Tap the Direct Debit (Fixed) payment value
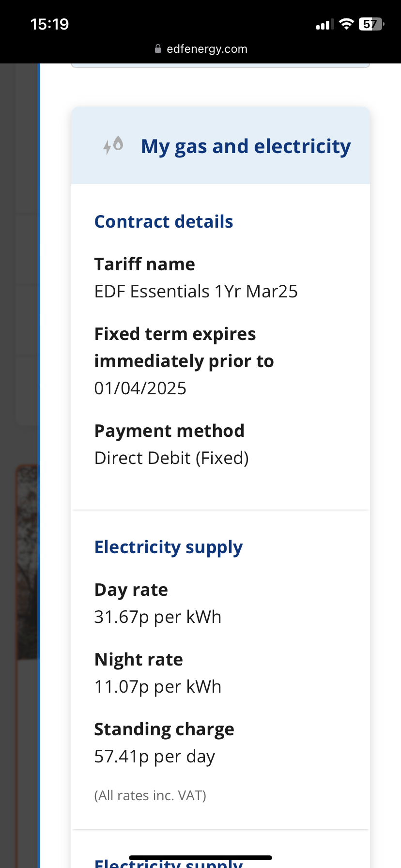Image resolution: width=401 pixels, height=868 pixels. tap(171, 458)
